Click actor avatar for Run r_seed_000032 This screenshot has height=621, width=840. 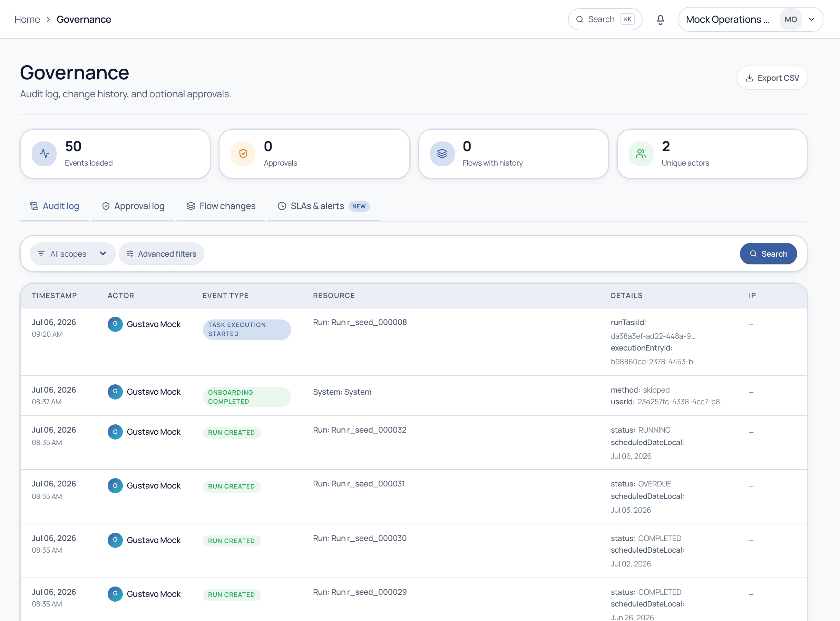(x=115, y=432)
